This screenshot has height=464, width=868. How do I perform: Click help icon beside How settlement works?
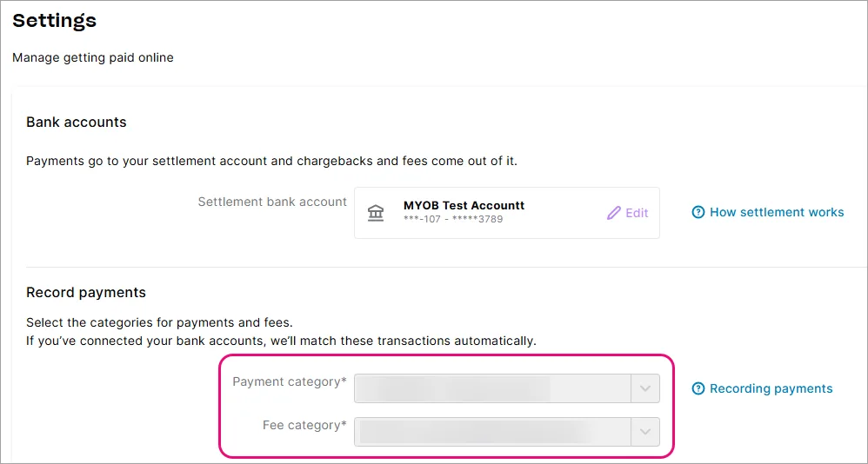click(698, 212)
